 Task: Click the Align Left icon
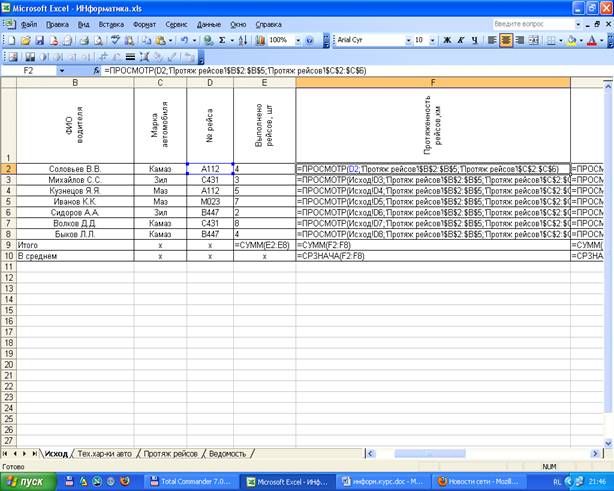(492, 41)
